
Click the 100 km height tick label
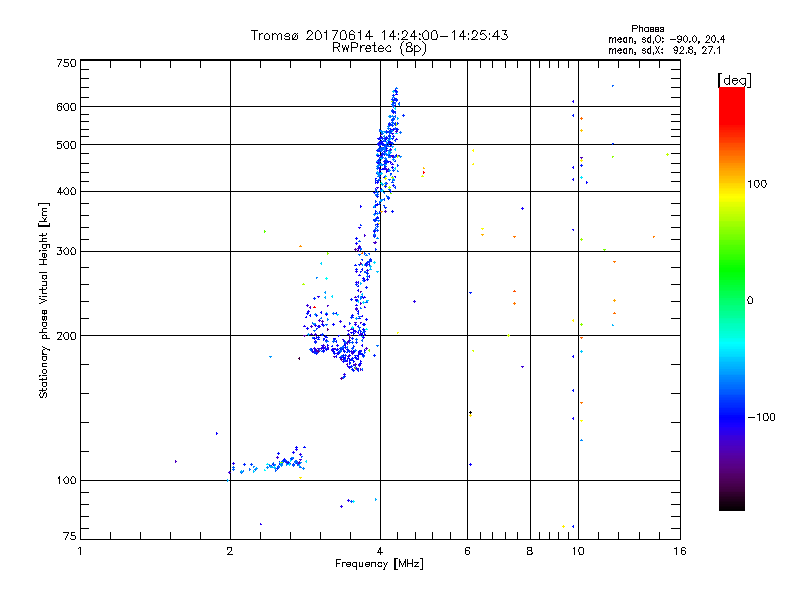pos(66,481)
